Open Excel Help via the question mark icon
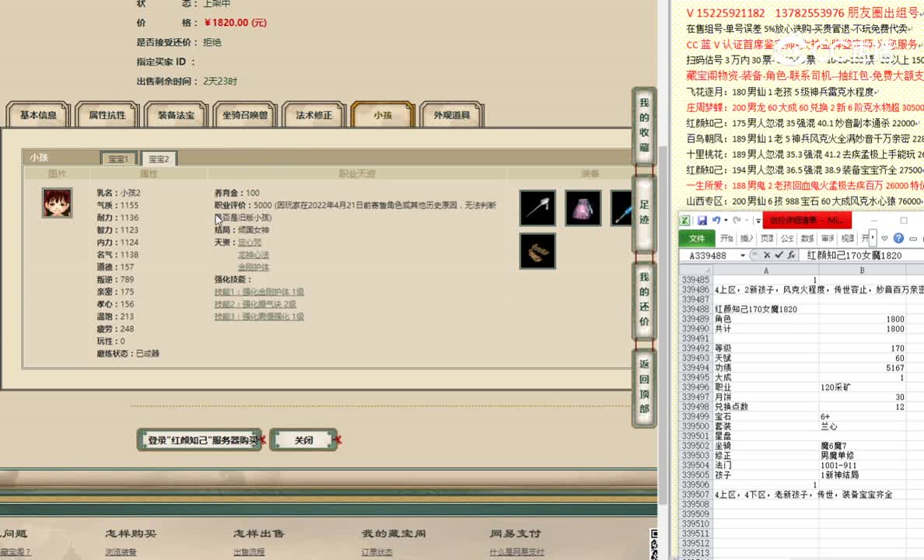 coord(899,238)
